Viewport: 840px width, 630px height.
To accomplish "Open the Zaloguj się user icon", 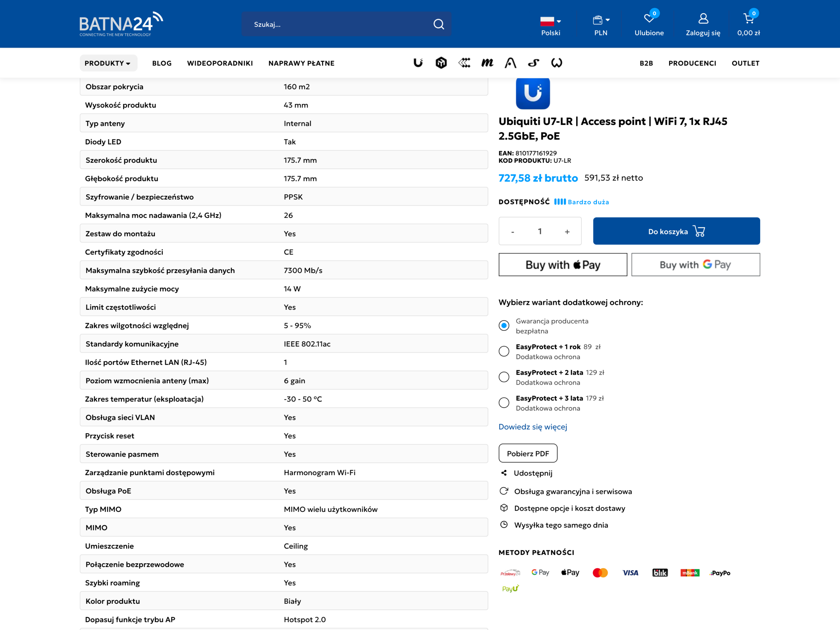I will pos(703,18).
